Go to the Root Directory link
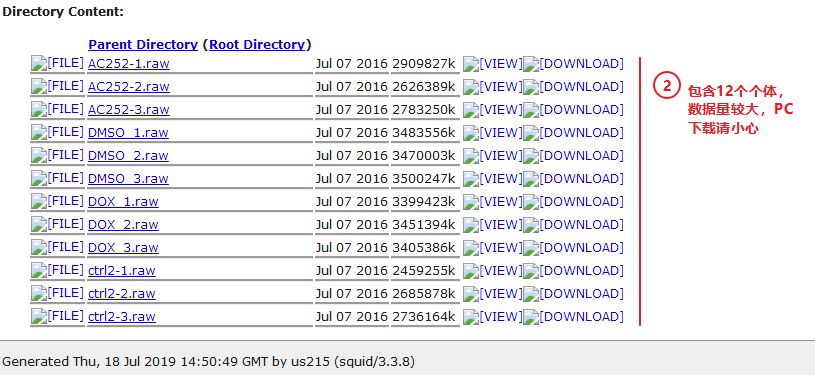 click(257, 45)
